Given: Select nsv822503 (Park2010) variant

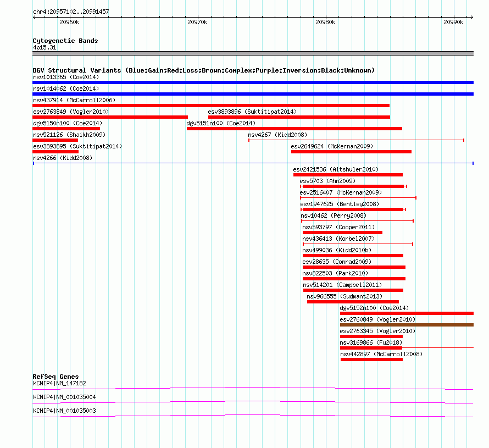Looking at the screenshot, I should click(x=354, y=279).
